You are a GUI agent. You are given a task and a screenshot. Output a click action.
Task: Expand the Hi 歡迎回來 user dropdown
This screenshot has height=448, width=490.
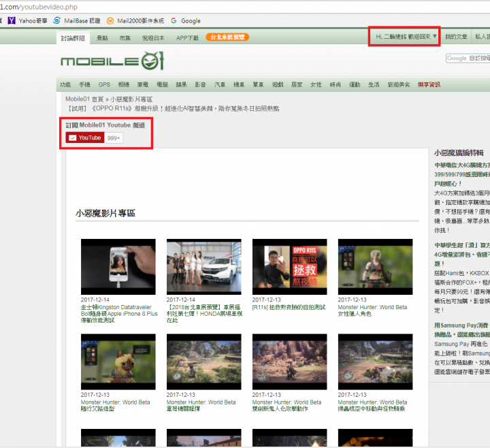click(406, 37)
